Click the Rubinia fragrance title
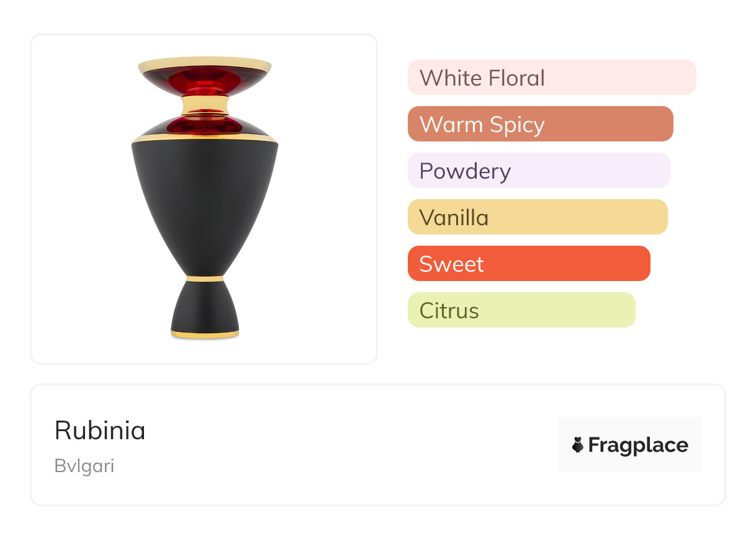The image size is (756, 536). click(100, 431)
